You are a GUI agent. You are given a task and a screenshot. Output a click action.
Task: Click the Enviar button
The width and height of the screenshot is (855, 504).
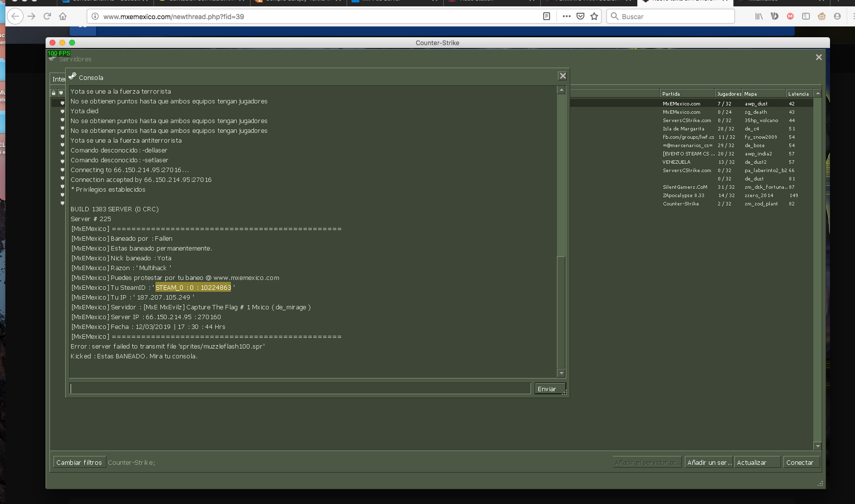point(550,389)
